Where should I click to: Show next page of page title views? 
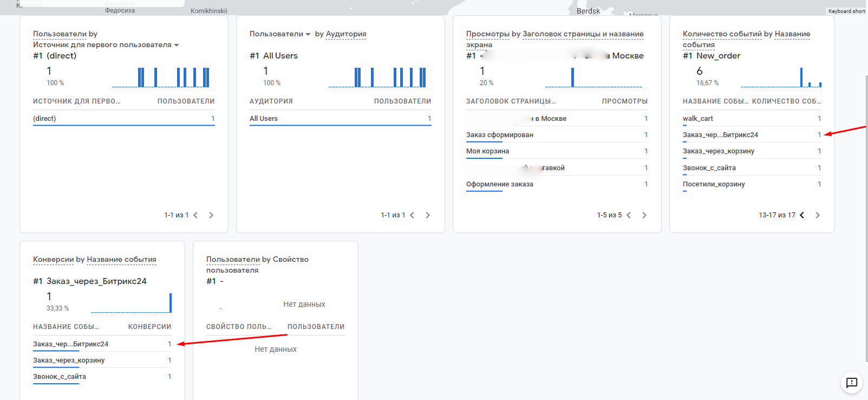tap(644, 215)
